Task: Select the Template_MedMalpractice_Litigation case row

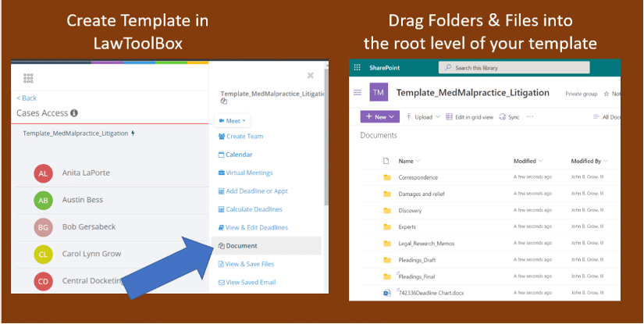Action: (79, 134)
